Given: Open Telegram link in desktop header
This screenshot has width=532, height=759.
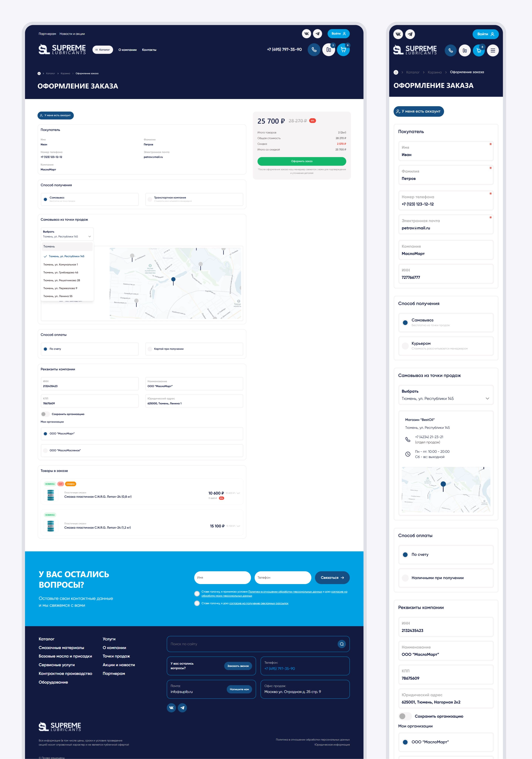Looking at the screenshot, I should point(318,34).
